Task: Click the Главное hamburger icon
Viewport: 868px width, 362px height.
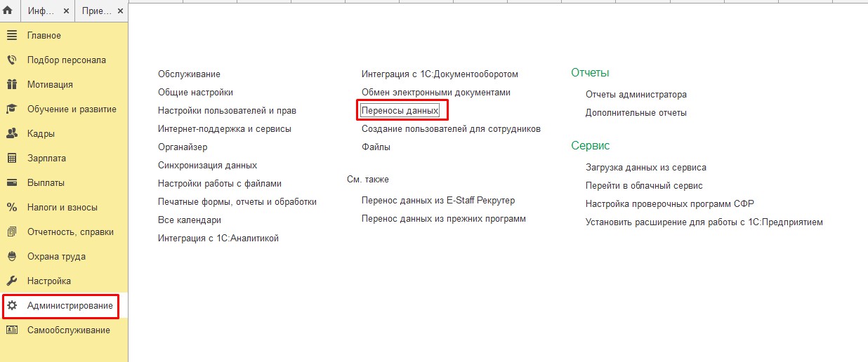Action: [12, 36]
